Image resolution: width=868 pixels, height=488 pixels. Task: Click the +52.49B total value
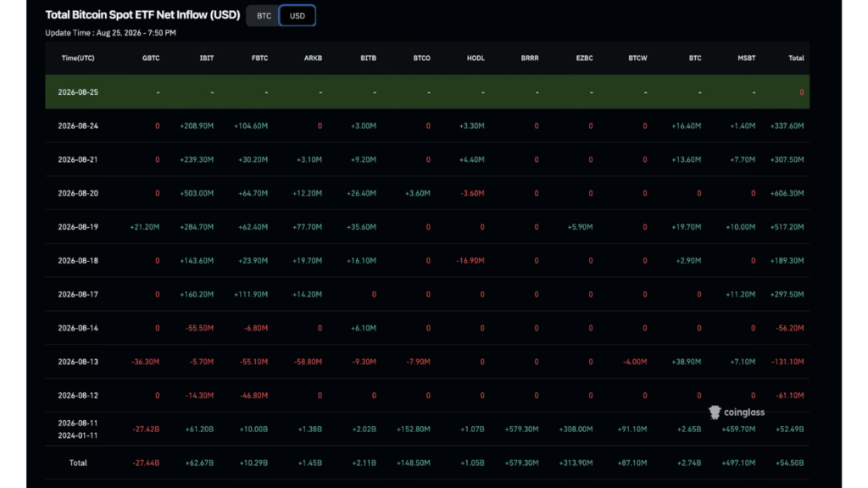pos(790,430)
